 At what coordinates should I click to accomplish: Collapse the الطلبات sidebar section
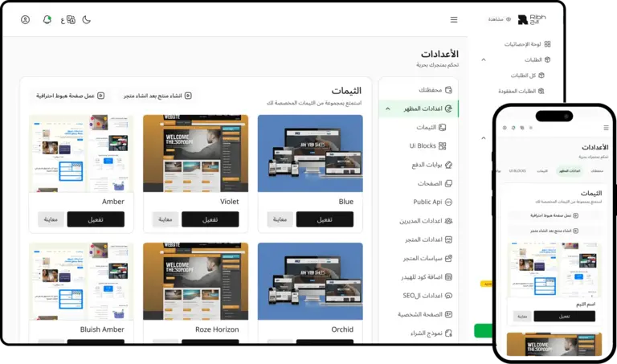pyautogui.click(x=484, y=59)
